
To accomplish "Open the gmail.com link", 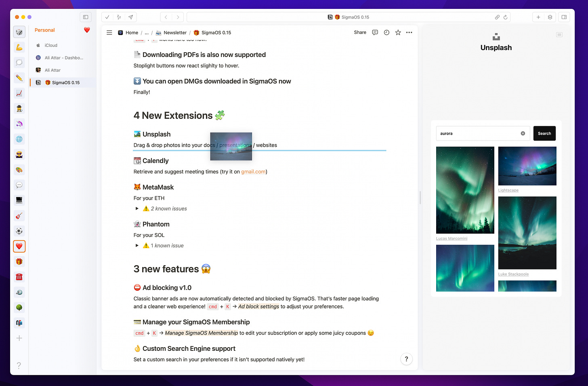I will tap(253, 172).
